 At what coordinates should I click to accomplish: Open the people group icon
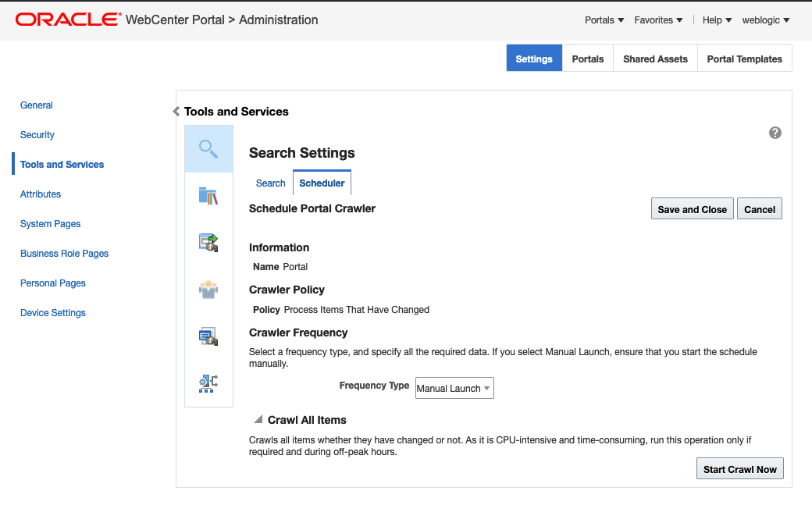click(x=208, y=289)
